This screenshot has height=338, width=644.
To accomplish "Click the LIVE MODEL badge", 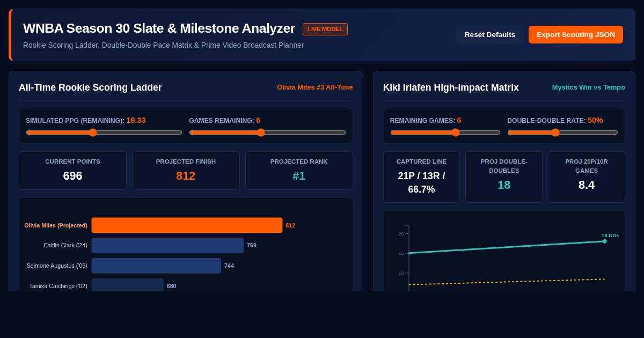I will point(325,29).
